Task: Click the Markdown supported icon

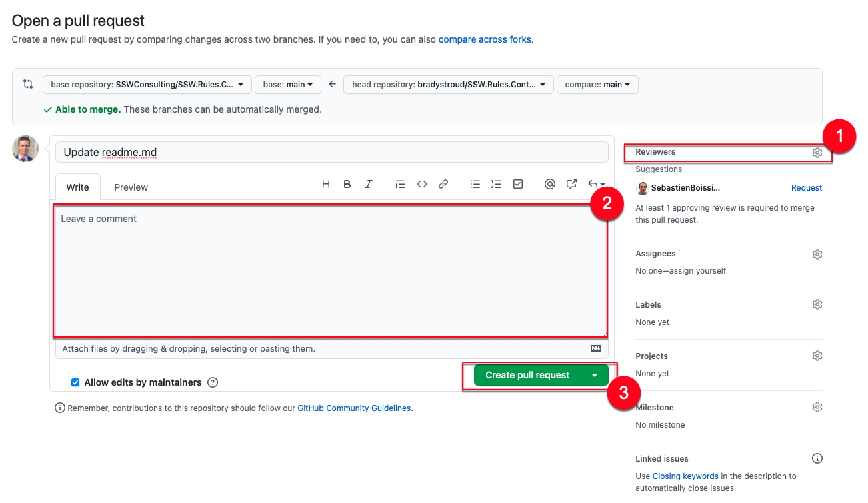Action: [596, 348]
